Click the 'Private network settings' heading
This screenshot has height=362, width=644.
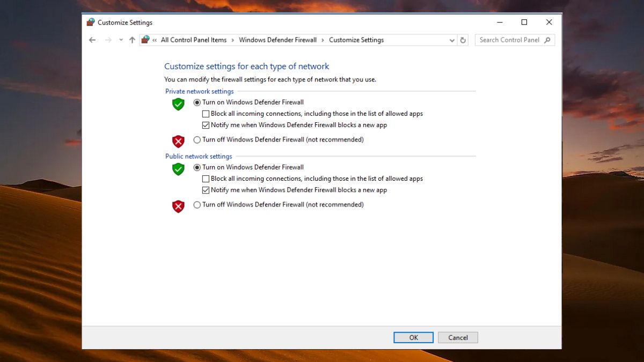tap(200, 91)
